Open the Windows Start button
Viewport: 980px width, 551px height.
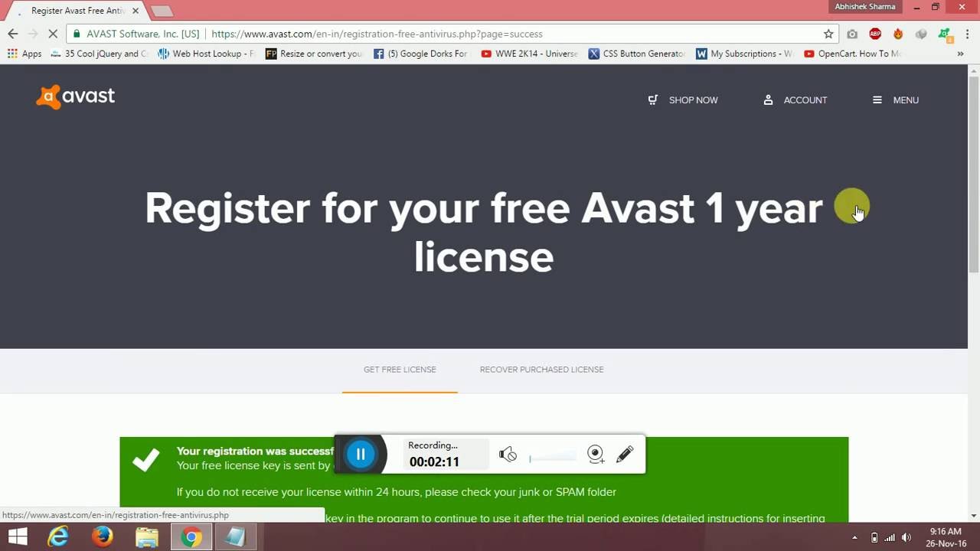[16, 537]
